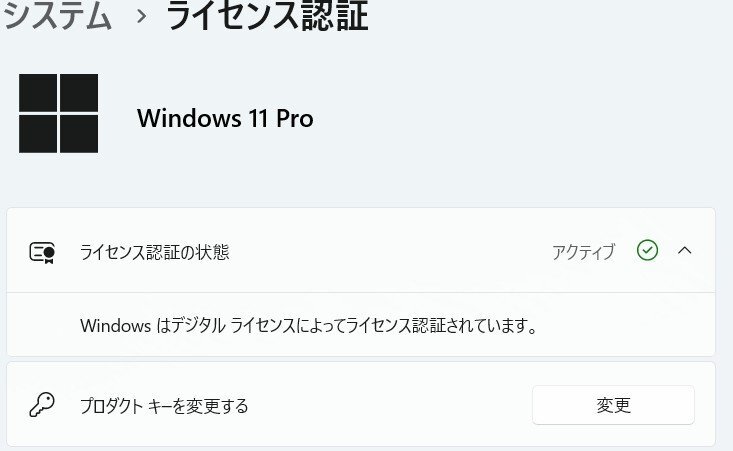Click the ライセンス認証 page title

[267, 15]
